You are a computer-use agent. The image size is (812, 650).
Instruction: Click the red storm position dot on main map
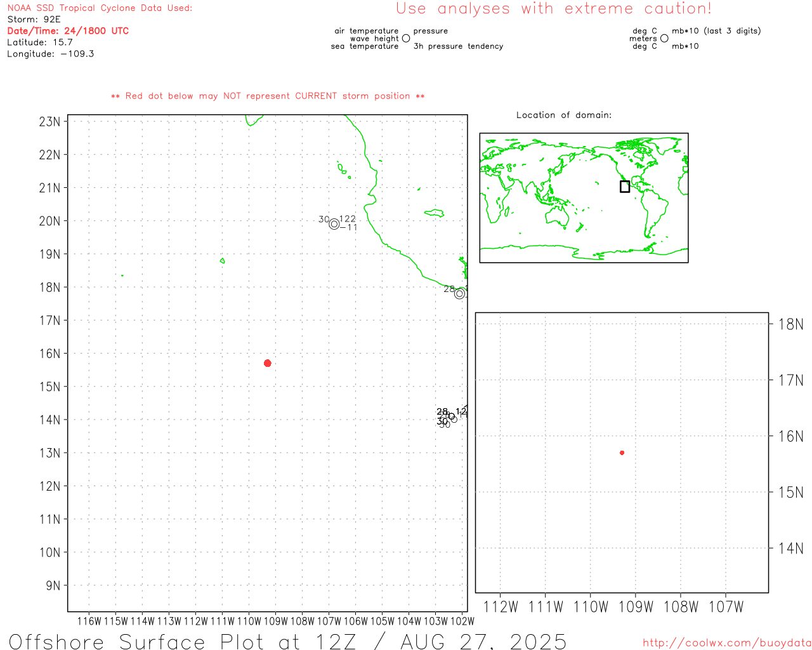pyautogui.click(x=268, y=363)
